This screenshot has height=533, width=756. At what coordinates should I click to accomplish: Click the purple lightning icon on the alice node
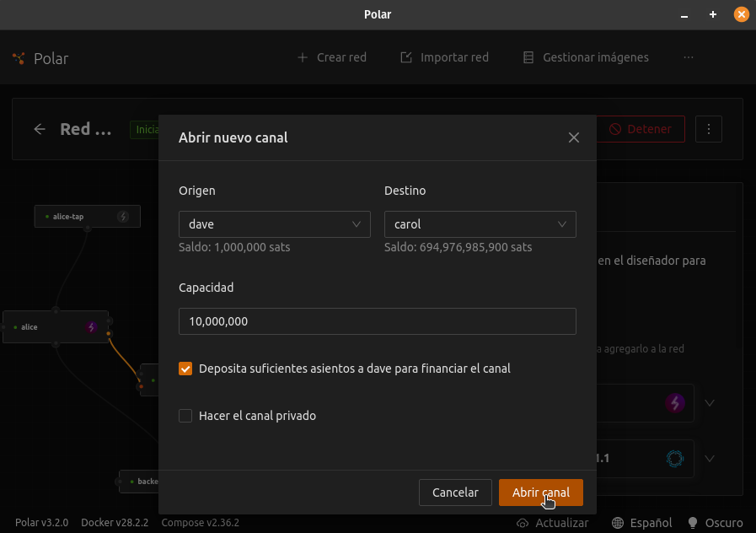(x=93, y=326)
